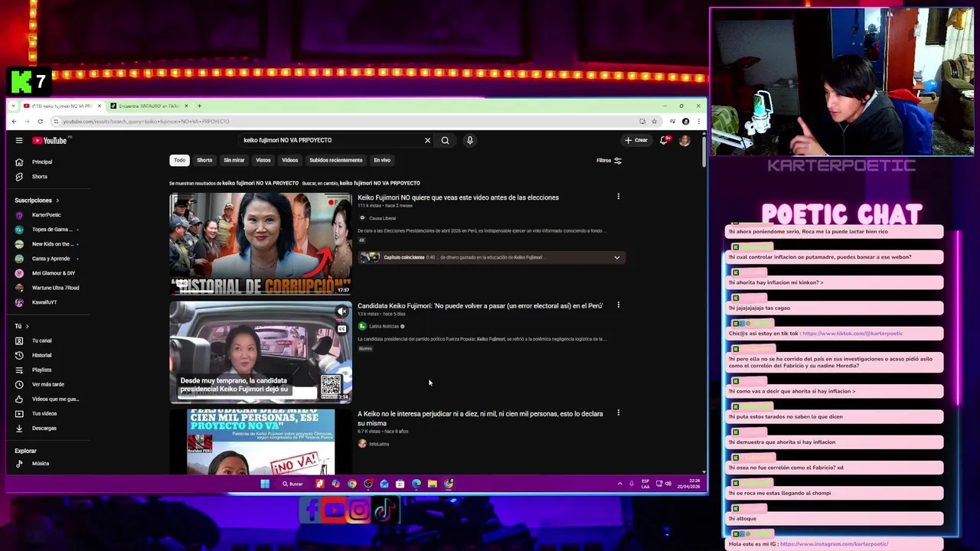Viewport: 980px width, 551px height.
Task: Open the Filtros search filters
Action: point(609,161)
